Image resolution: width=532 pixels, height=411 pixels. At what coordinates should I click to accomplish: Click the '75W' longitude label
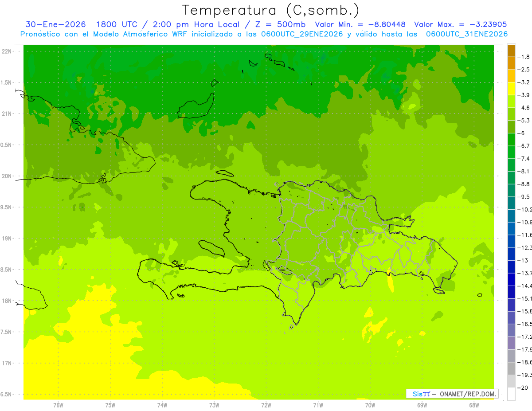[x=110, y=405]
